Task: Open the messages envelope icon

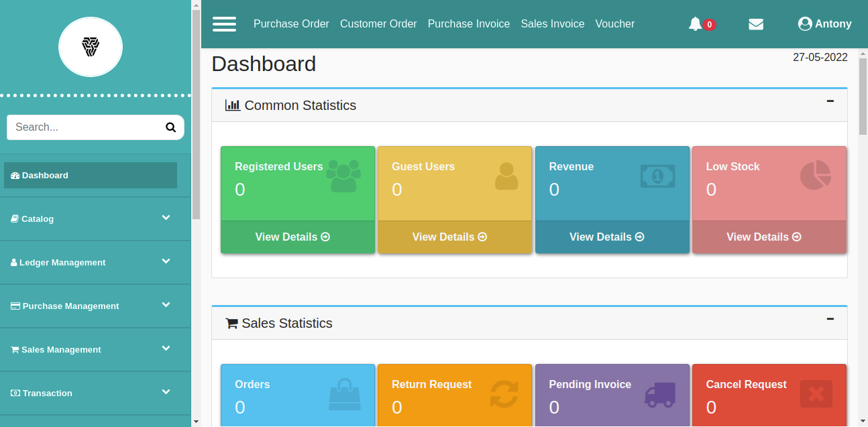Action: (756, 24)
